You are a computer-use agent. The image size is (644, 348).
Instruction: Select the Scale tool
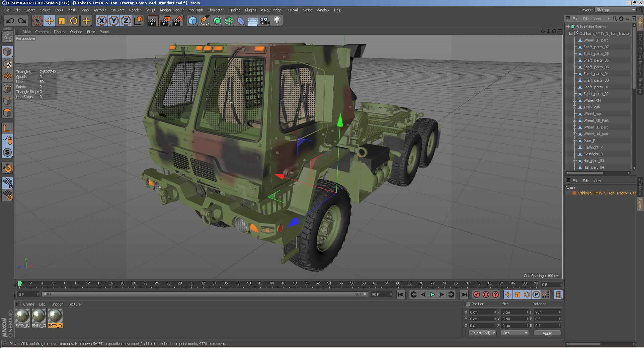(x=62, y=21)
